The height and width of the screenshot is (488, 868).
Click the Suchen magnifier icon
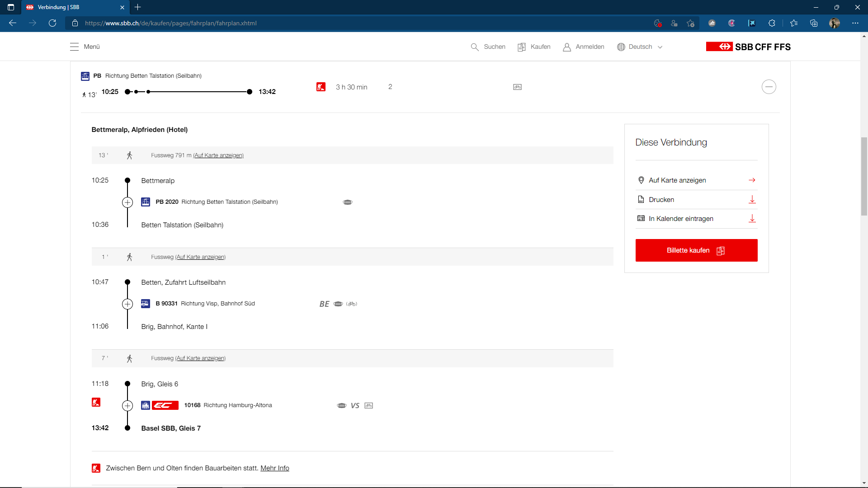coord(475,47)
